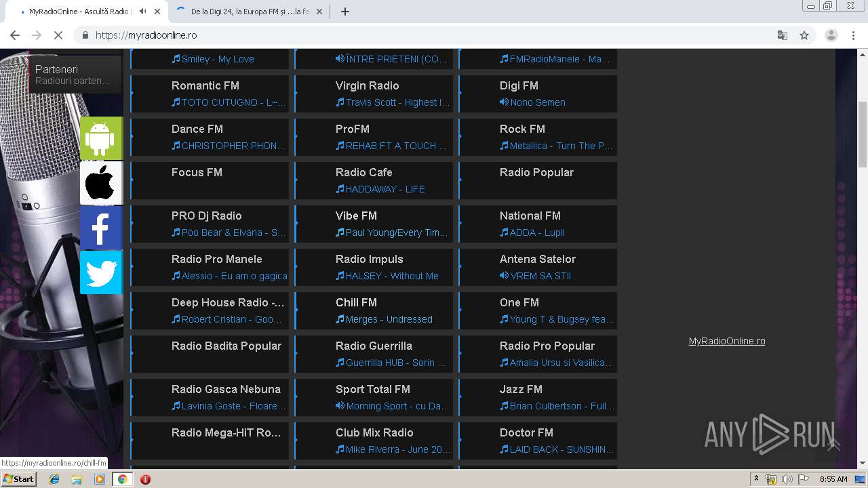Viewport: 868px width, 488px height.
Task: Open the Twitter page icon
Action: [x=101, y=272]
